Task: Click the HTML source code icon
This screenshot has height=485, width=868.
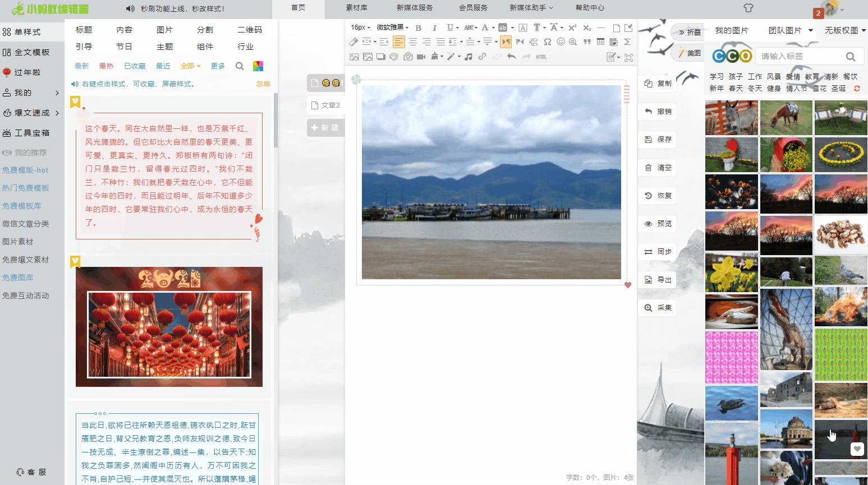Action: point(541,57)
